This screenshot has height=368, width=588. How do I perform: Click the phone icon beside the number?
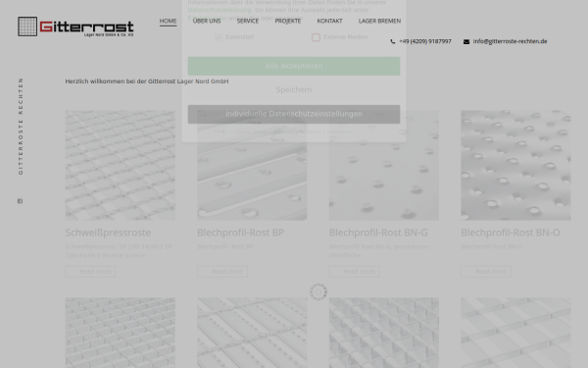tap(393, 41)
